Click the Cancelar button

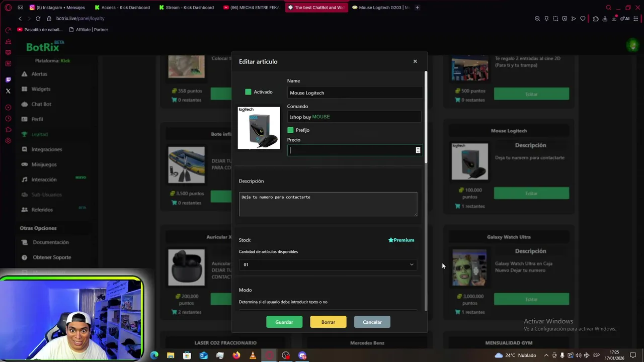point(372,322)
